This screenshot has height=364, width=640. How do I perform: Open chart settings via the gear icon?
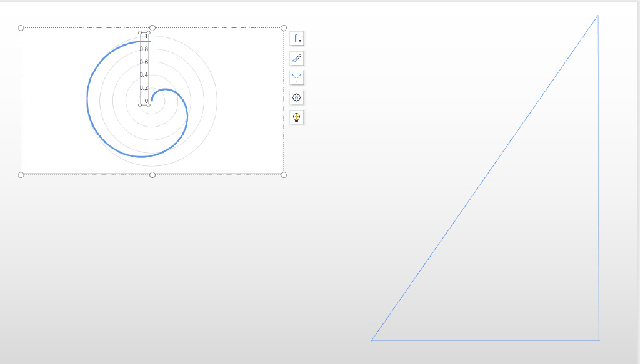click(x=296, y=97)
